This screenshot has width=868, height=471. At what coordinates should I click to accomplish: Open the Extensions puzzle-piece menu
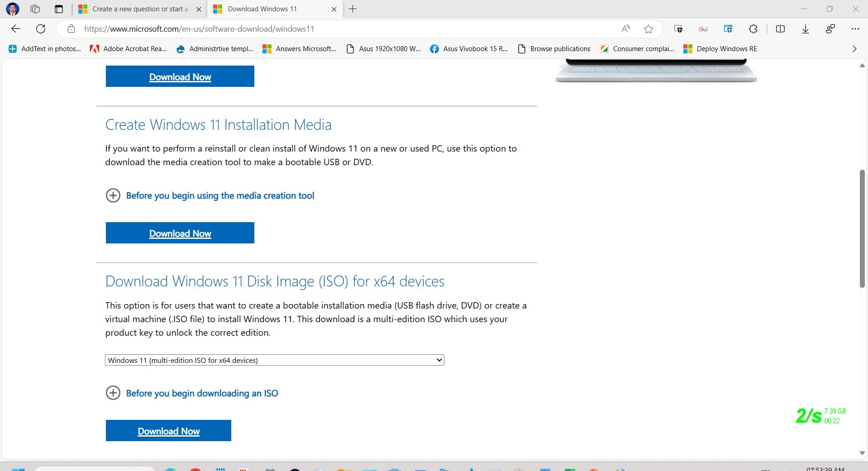pyautogui.click(x=753, y=29)
